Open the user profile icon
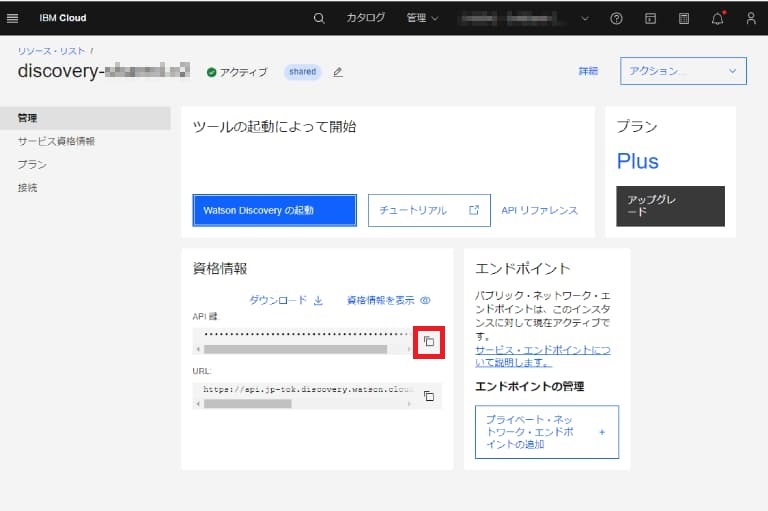 click(x=751, y=18)
